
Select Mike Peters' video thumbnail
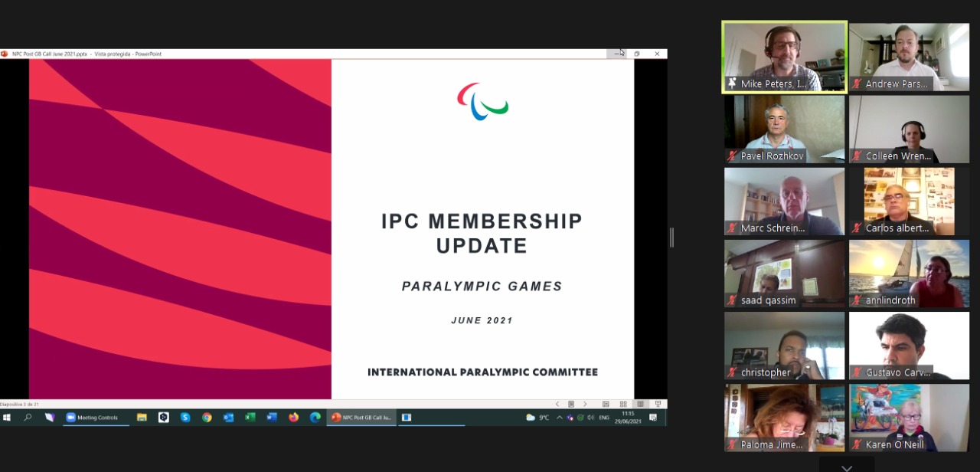coord(784,57)
